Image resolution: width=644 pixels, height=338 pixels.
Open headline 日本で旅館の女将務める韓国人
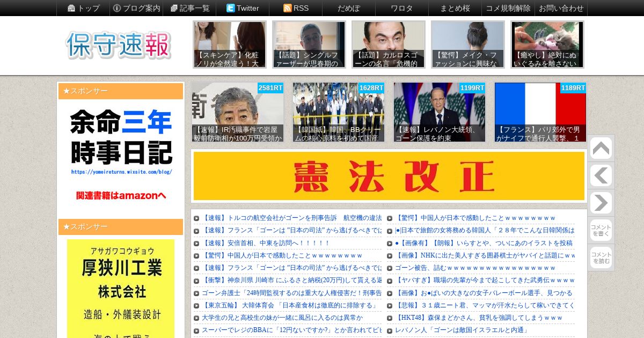[485, 230]
